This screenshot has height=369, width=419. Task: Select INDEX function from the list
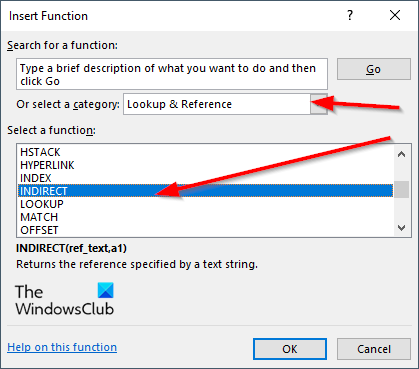pyautogui.click(x=205, y=178)
